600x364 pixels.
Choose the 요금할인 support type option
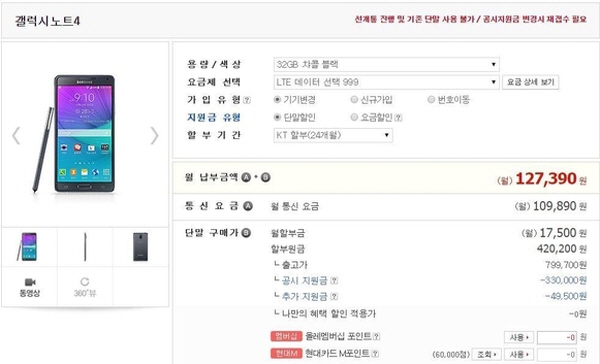click(x=354, y=117)
